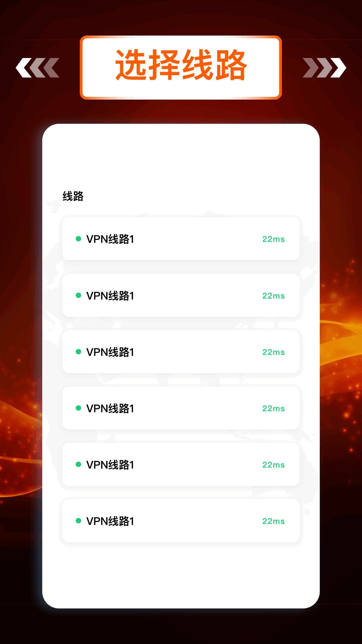Click green status dot of first line

tap(78, 239)
